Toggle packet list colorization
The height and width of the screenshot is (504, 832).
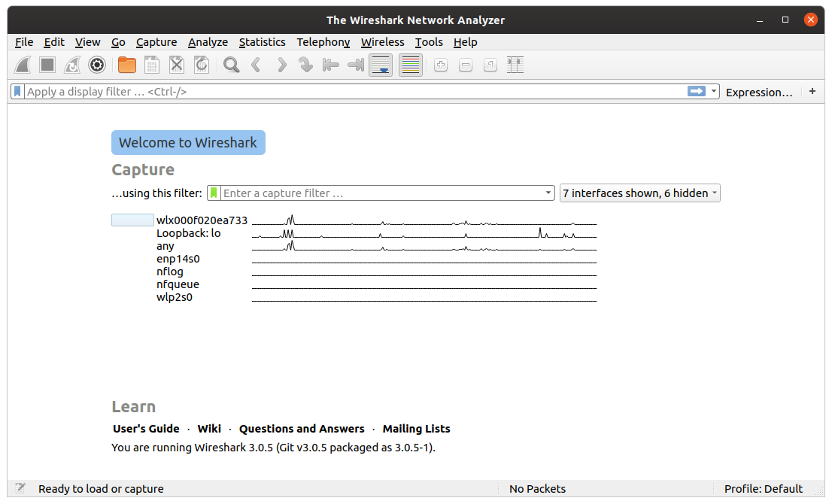pos(410,65)
